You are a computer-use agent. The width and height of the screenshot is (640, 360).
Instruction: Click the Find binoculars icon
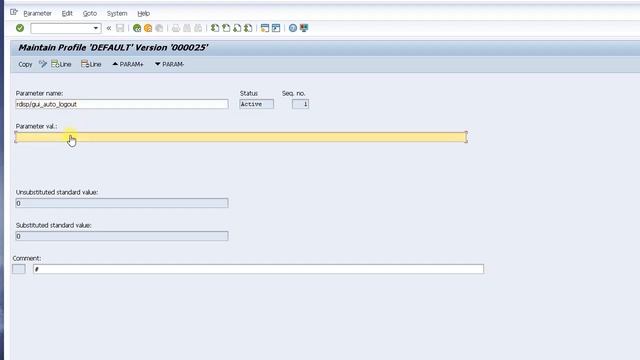tap(187, 28)
